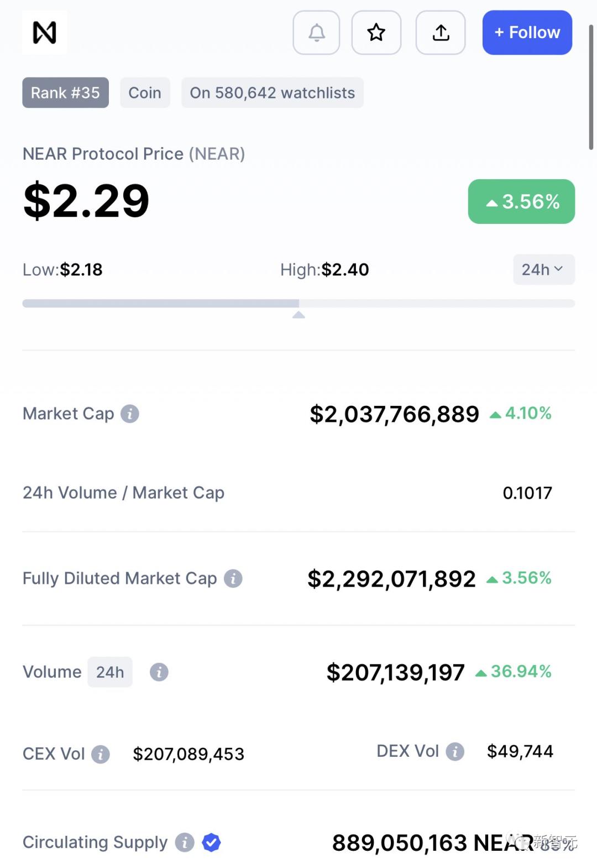The height and width of the screenshot is (868, 597).
Task: Add NEAR to watchlist with star
Action: pos(376,33)
